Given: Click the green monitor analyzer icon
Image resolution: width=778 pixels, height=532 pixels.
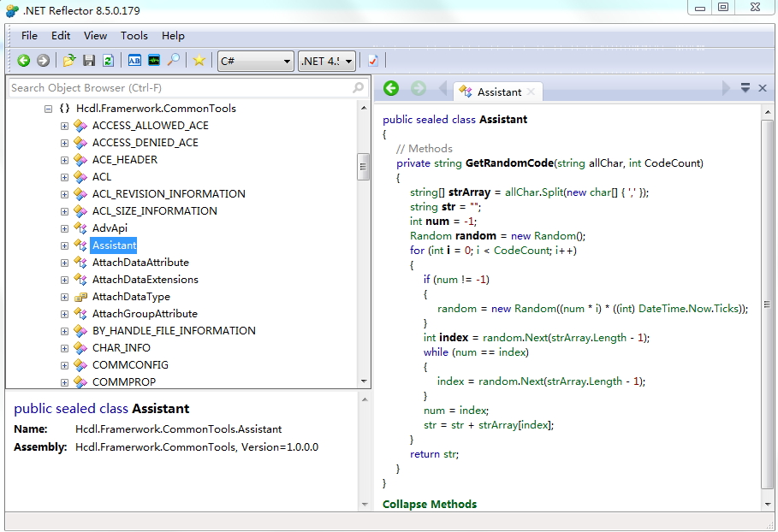Looking at the screenshot, I should [x=154, y=61].
